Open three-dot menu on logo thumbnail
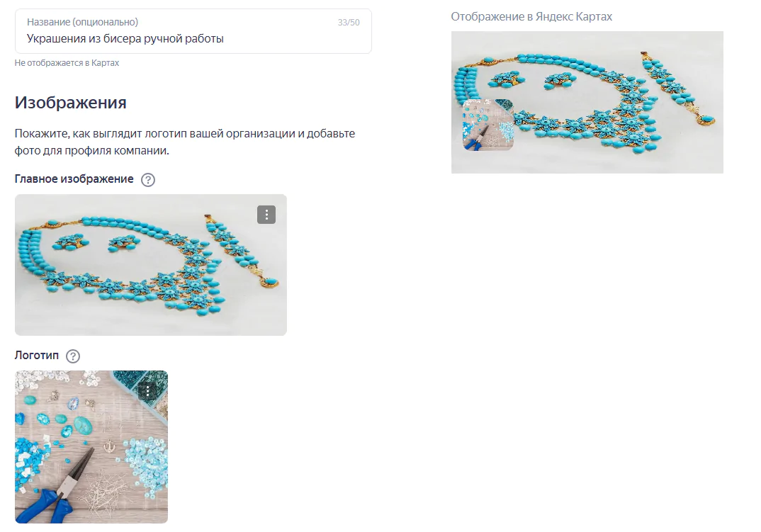 [147, 391]
